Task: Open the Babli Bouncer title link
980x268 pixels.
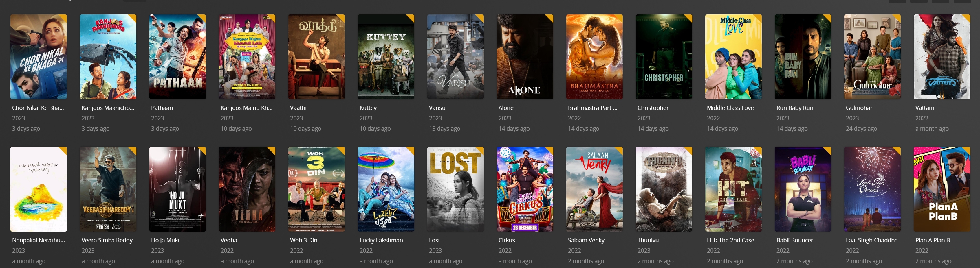Action: (795, 240)
